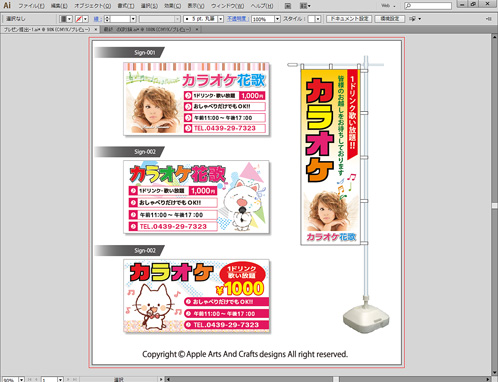
Task: Expand the 5 pt brush definition dropdown
Action: coord(221,19)
